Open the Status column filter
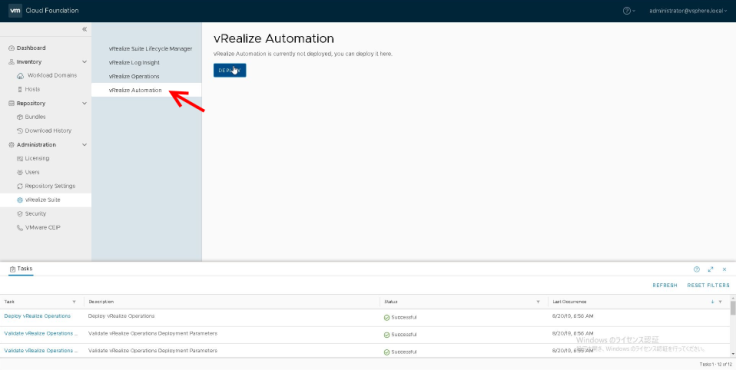The image size is (736, 370). pyautogui.click(x=538, y=302)
